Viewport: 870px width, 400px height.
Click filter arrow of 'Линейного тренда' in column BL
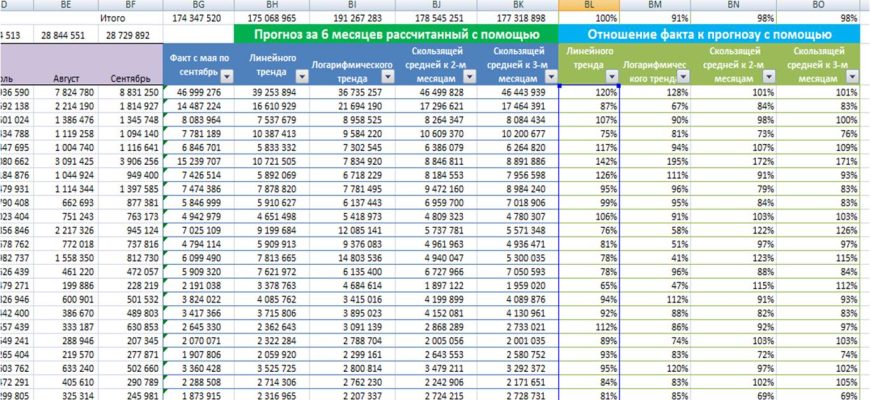coord(612,77)
